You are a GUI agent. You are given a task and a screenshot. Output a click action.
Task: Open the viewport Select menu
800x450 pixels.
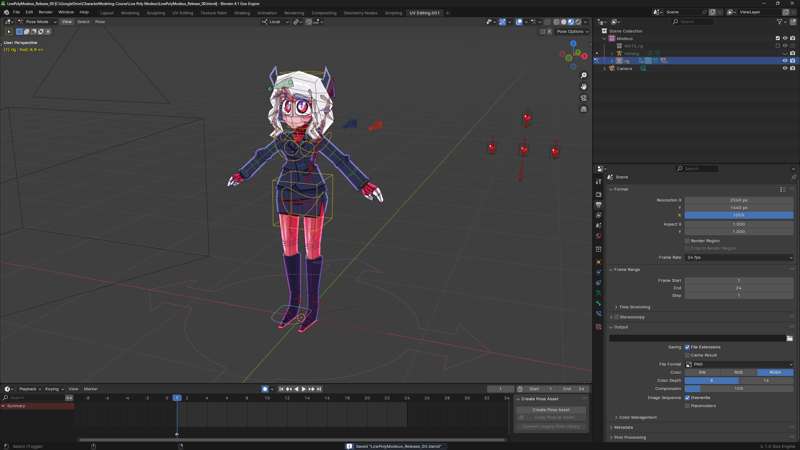point(83,22)
